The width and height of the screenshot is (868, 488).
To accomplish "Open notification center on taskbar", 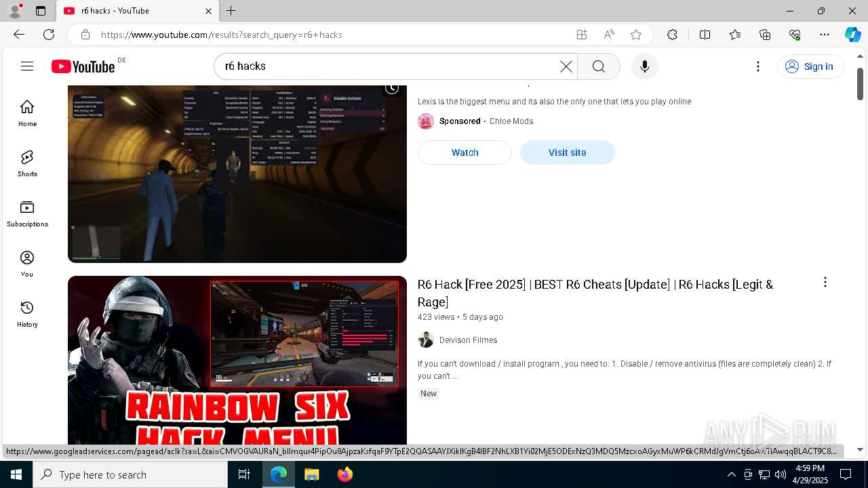I will 846,474.
